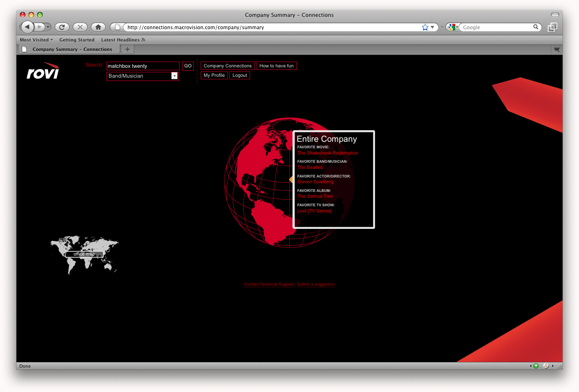The image size is (579, 392).
Task: Click the Rovi logo
Action: (43, 71)
